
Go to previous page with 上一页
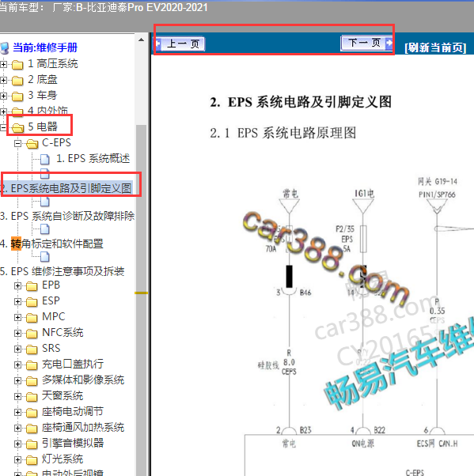click(x=180, y=43)
